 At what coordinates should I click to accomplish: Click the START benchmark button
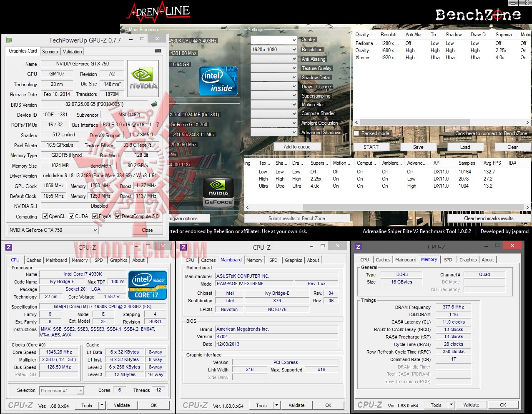tap(371, 147)
